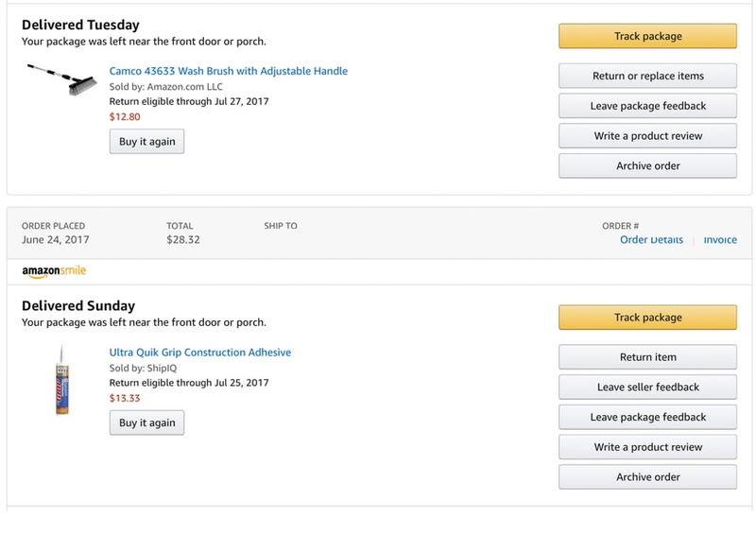This screenshot has width=756, height=551.
Task: Leave package feedback for the adhesive order
Action: click(x=647, y=417)
